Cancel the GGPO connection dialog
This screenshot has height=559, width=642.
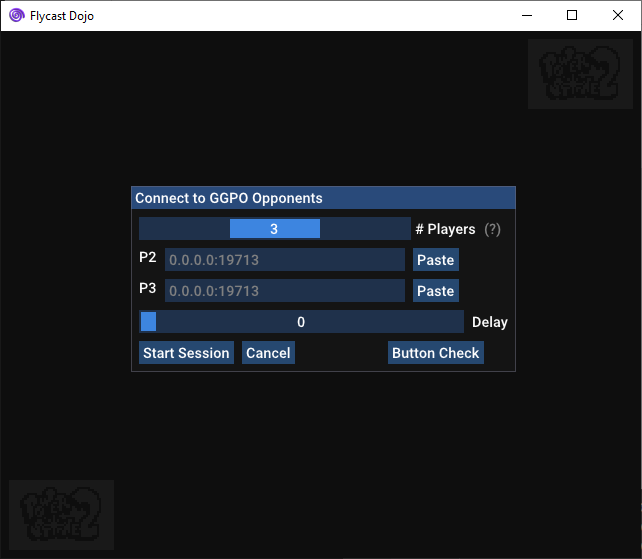[x=268, y=353]
